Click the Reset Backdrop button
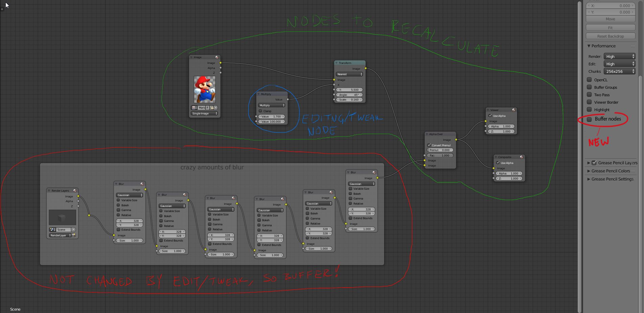This screenshot has height=313, width=644. tap(611, 36)
